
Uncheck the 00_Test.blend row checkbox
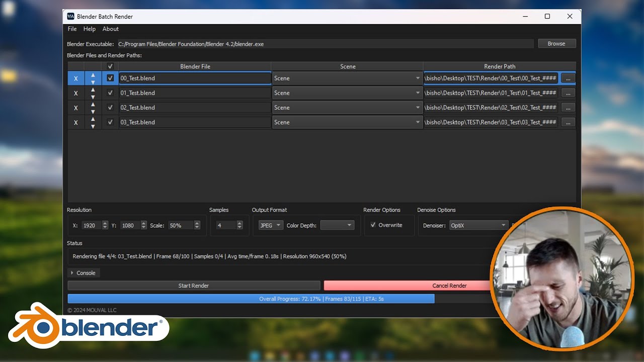pos(110,78)
